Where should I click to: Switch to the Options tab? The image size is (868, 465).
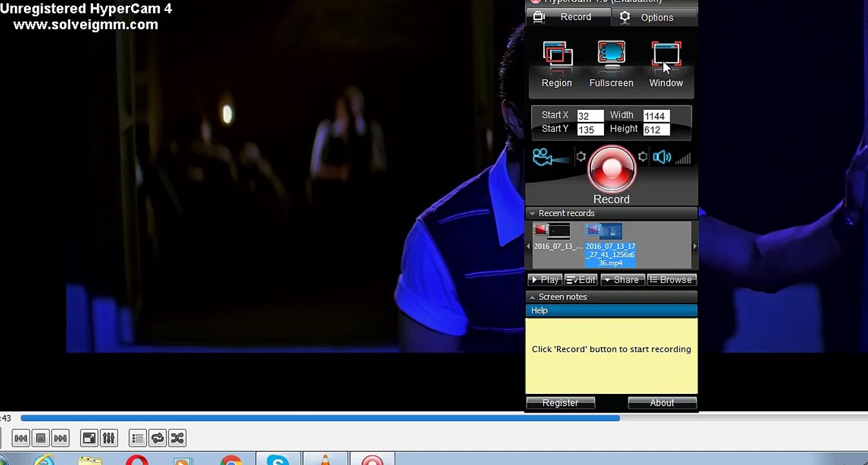pyautogui.click(x=654, y=17)
